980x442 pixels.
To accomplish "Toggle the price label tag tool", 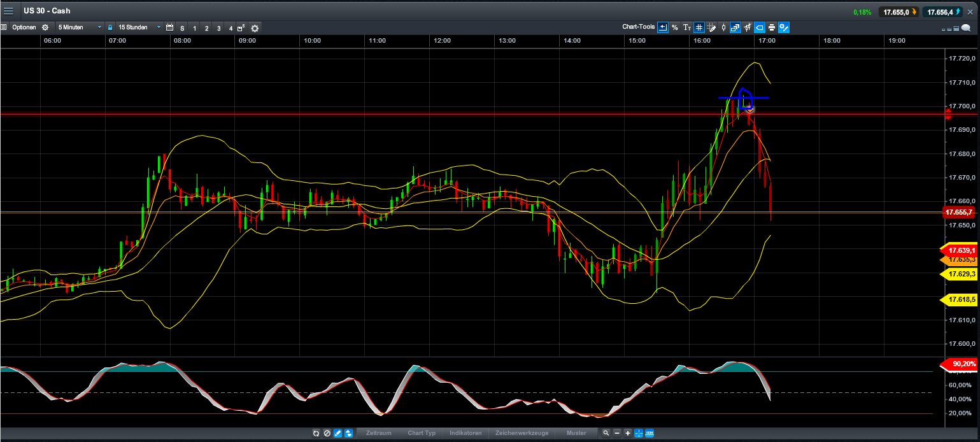I will click(x=760, y=27).
